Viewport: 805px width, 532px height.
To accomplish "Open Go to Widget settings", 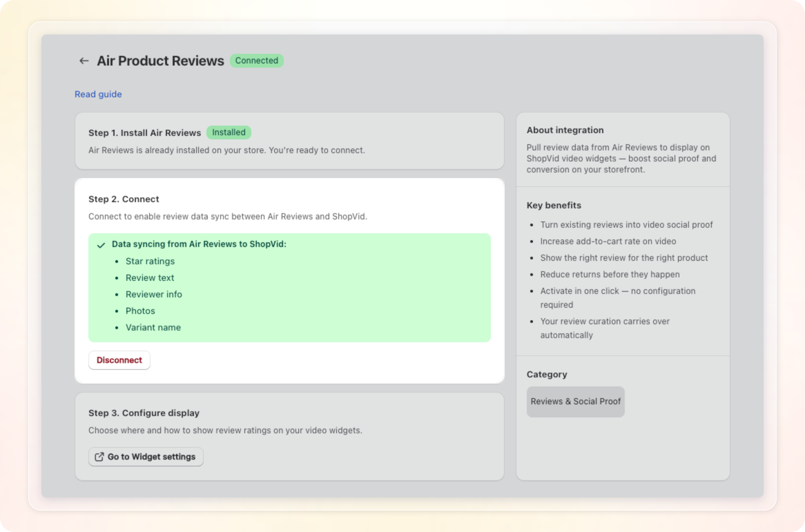I will pos(146,457).
